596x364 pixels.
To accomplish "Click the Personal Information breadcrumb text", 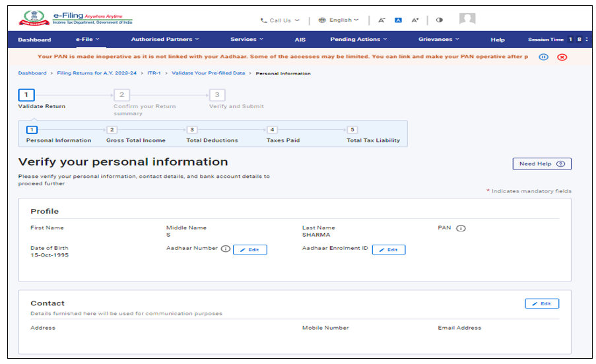I will (283, 74).
